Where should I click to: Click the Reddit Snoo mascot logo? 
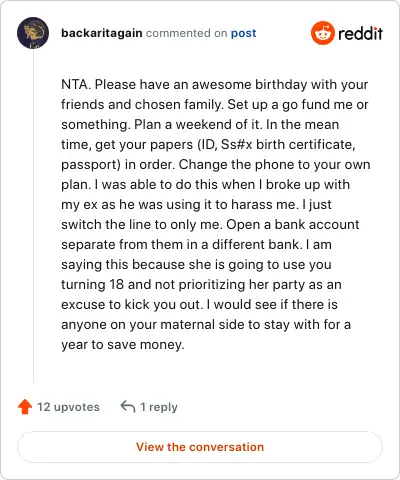[322, 33]
